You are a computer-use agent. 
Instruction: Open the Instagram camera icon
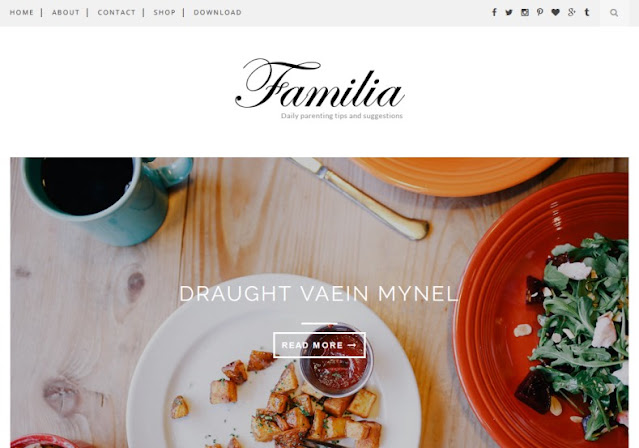click(x=525, y=12)
